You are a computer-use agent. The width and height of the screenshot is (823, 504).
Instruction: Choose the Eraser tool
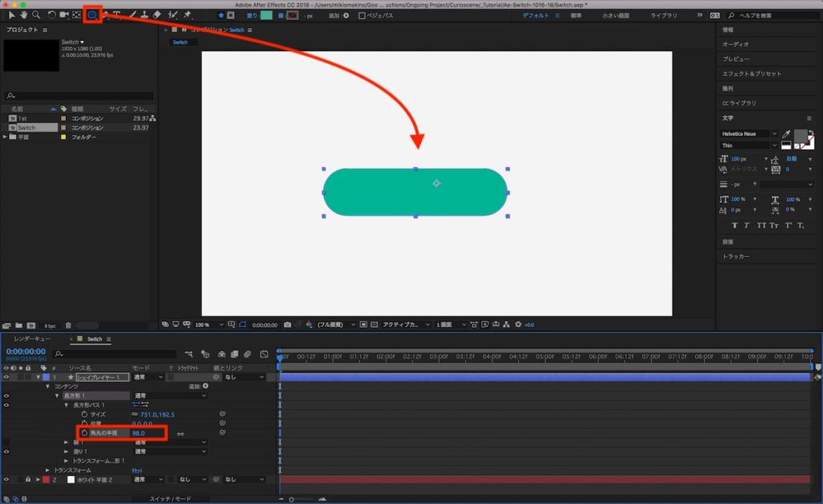click(x=157, y=14)
